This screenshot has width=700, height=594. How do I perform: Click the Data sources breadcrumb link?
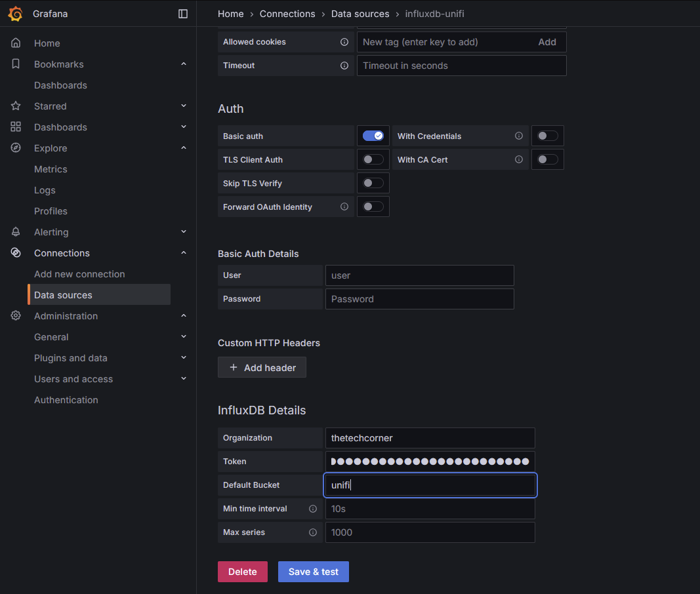coord(360,14)
